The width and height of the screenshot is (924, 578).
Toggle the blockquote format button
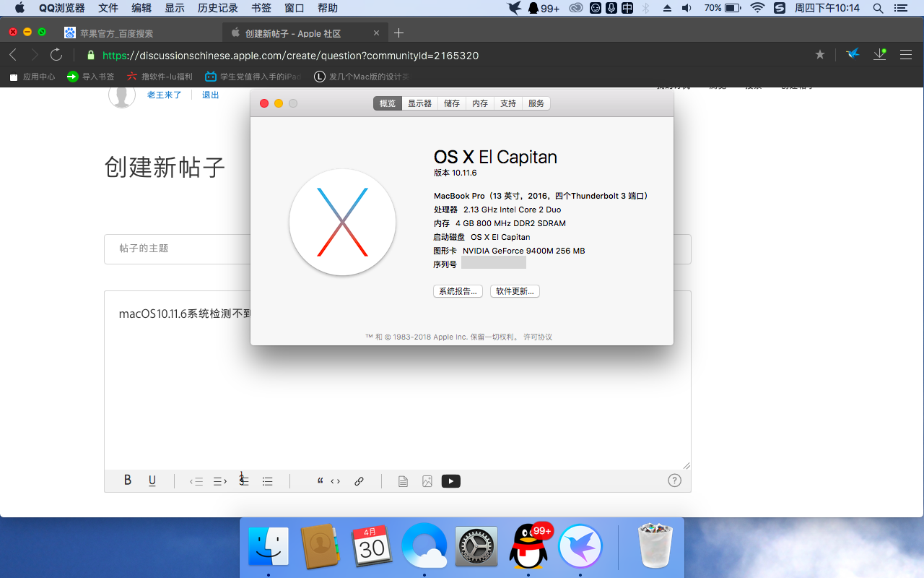[320, 481]
